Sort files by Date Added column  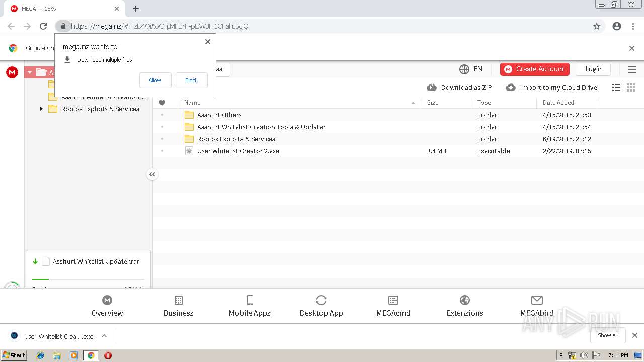(x=567, y=103)
